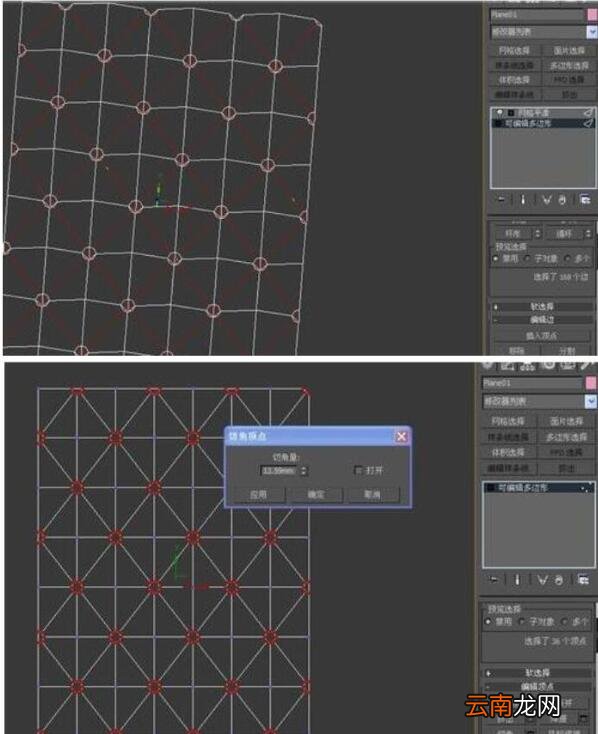Click 循环 spinner arrows
The width and height of the screenshot is (598, 734).
tap(588, 233)
